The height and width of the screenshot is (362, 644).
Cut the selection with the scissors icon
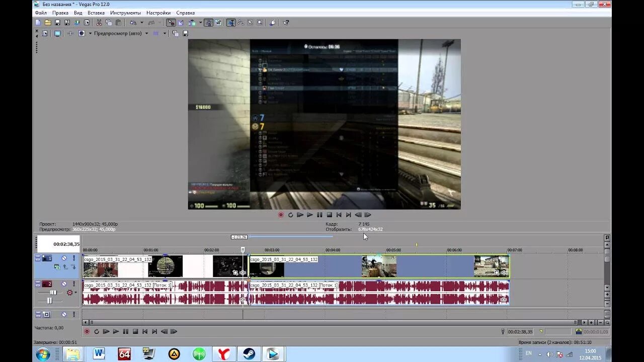coord(99,23)
